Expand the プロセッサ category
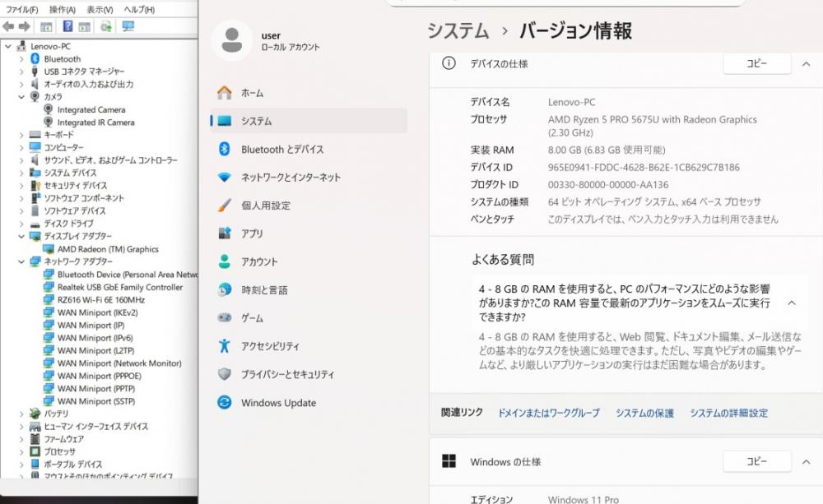The width and height of the screenshot is (823, 504). [x=21, y=451]
